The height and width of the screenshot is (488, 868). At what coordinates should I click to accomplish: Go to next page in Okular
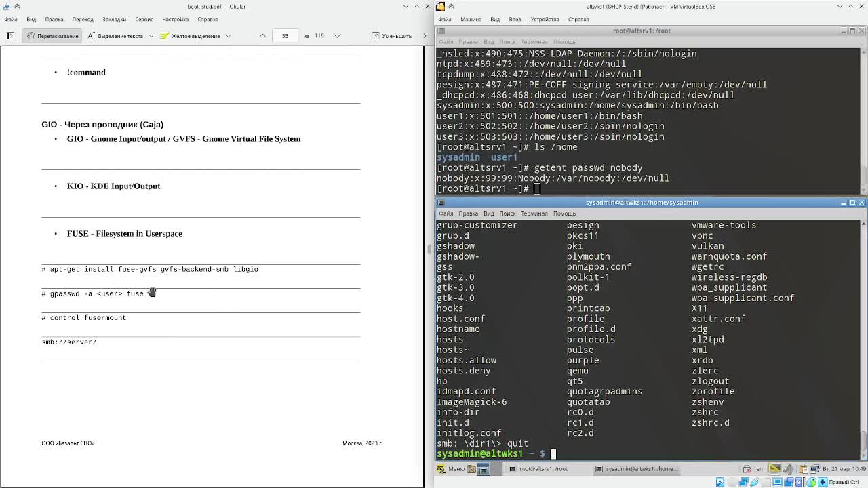[x=337, y=35]
